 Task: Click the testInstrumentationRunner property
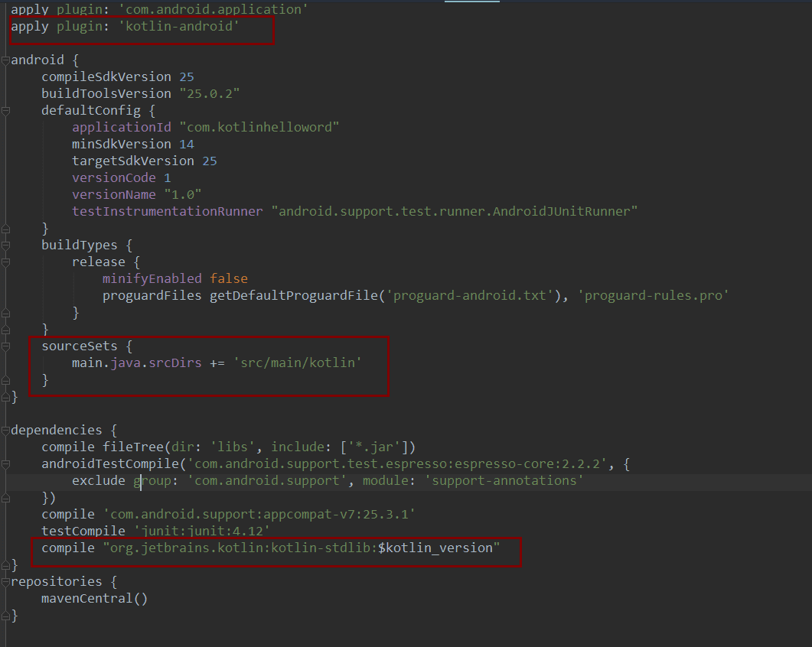[x=168, y=212]
